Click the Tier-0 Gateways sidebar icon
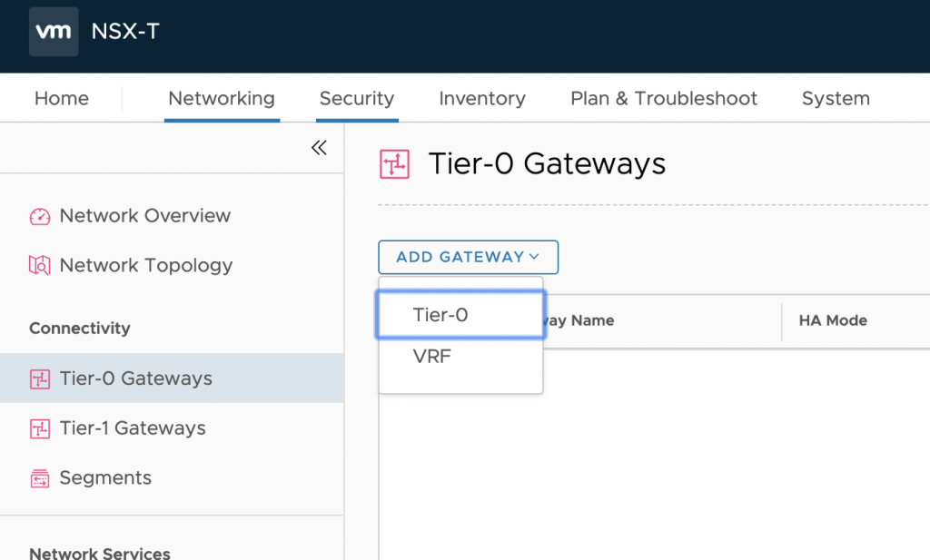Screen dimensions: 930x560 pos(40,378)
